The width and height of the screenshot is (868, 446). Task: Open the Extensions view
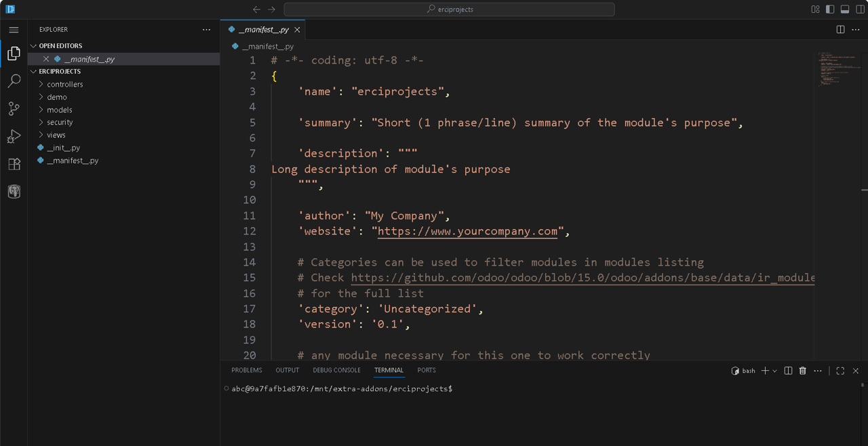pyautogui.click(x=14, y=164)
